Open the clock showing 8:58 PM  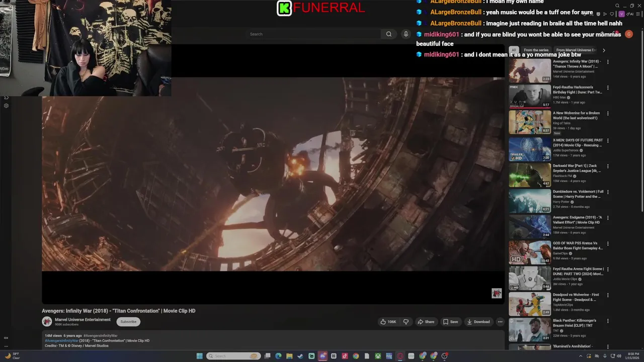(x=632, y=356)
